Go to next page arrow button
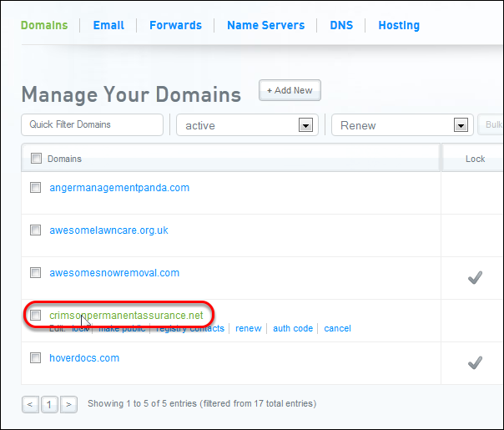Screen dimensions: 504x430 point(69,404)
